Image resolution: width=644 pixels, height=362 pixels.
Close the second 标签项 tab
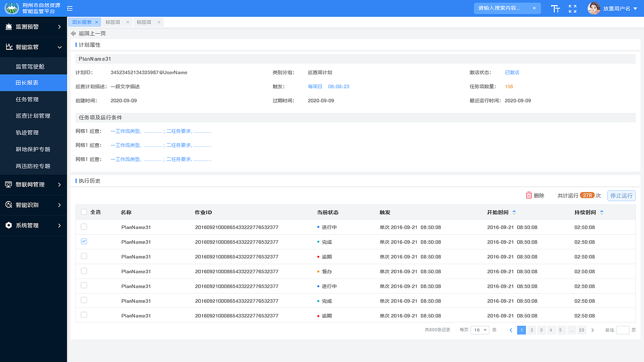click(159, 22)
